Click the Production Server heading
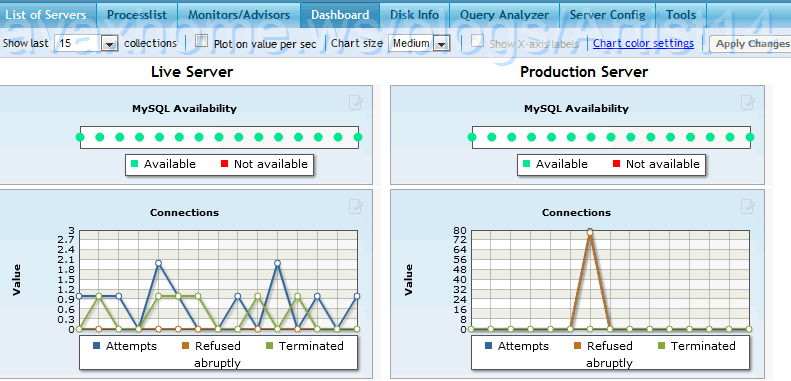Screen dimensions: 791x381 [584, 72]
